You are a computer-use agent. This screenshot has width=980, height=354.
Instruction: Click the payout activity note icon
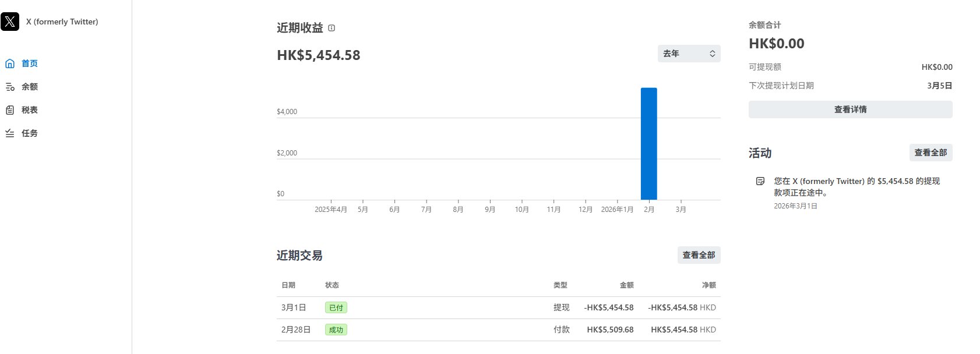tap(760, 181)
